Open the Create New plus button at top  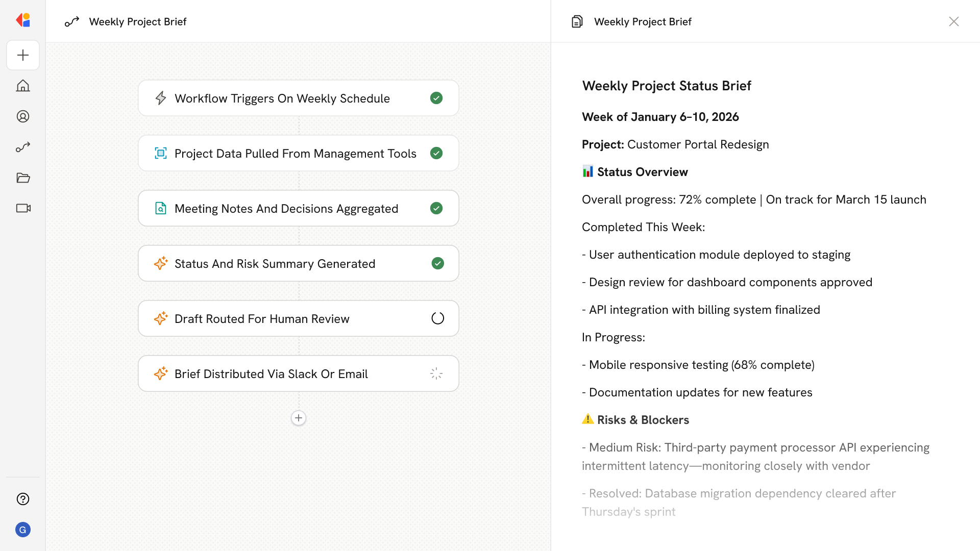point(23,55)
